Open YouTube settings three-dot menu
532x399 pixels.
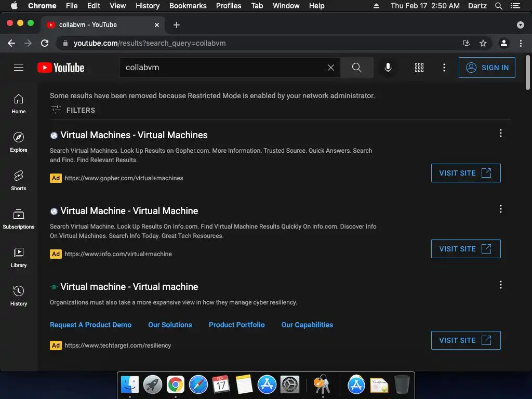point(444,68)
